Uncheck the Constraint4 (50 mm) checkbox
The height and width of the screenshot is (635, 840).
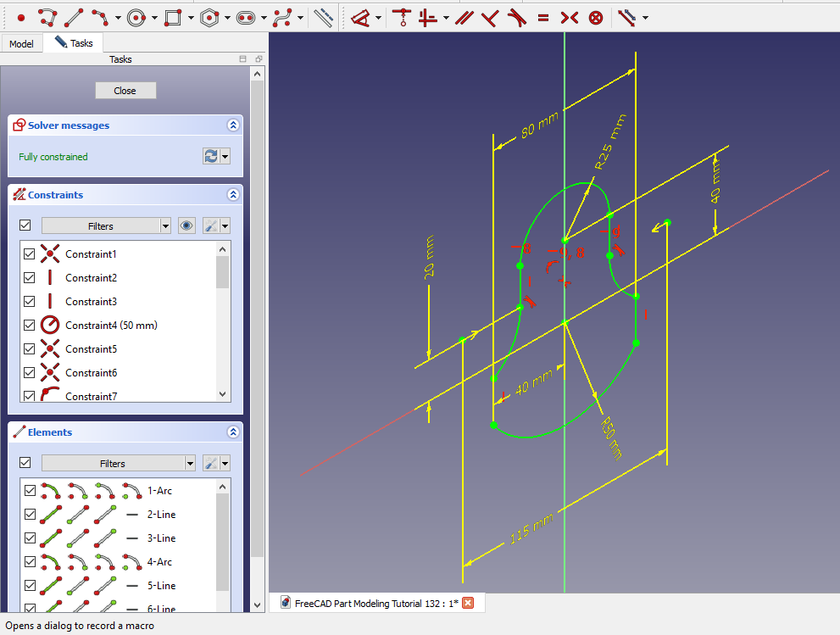[x=30, y=325]
